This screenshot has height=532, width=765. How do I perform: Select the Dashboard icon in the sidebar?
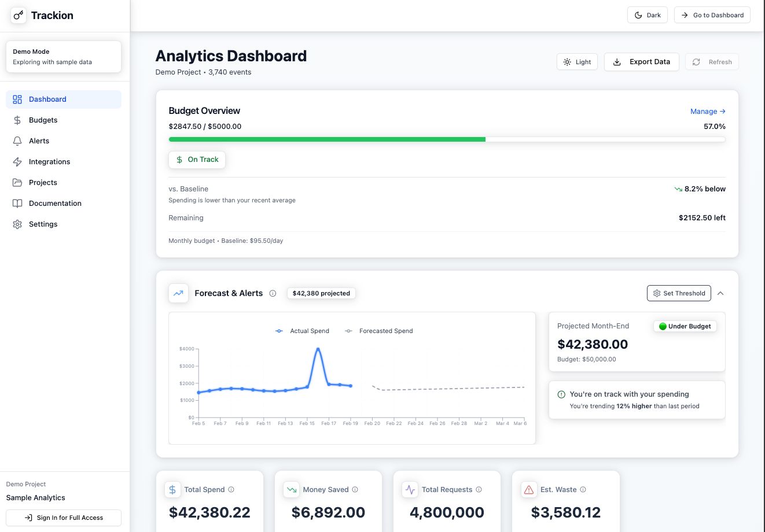17,99
